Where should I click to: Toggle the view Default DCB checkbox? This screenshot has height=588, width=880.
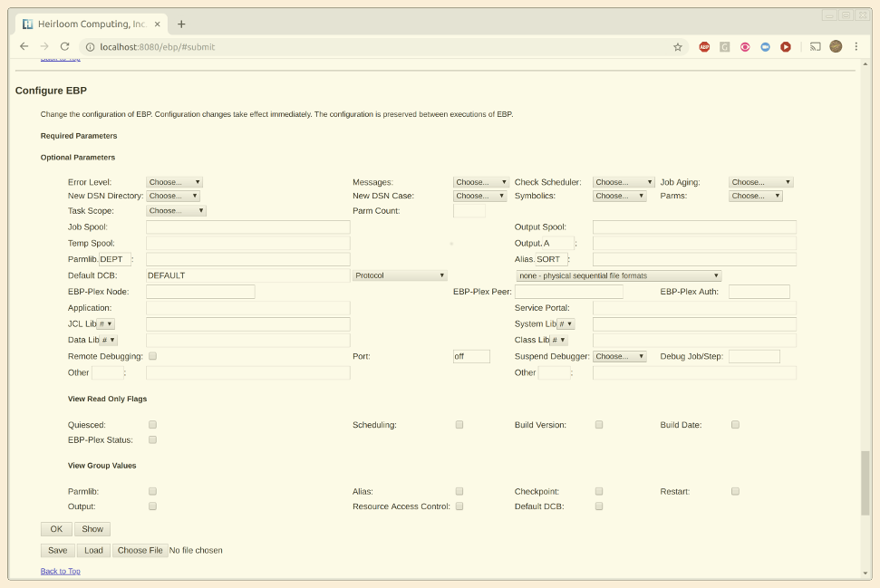point(599,506)
